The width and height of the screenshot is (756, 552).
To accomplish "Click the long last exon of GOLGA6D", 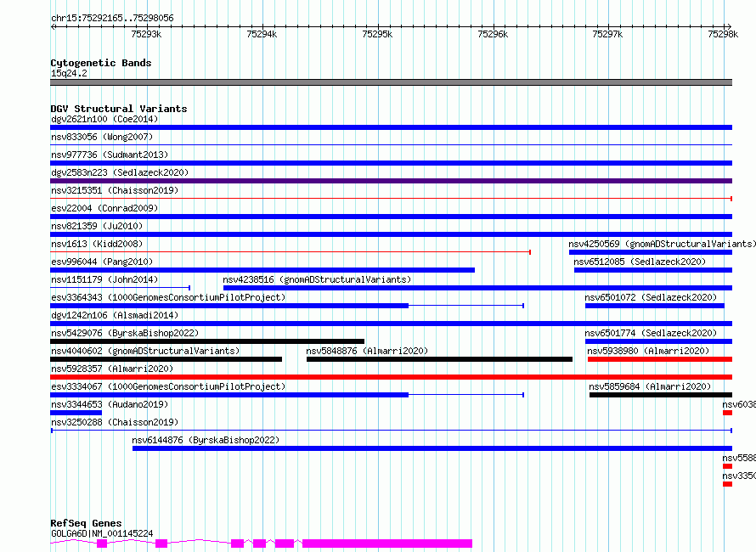I will [387, 544].
